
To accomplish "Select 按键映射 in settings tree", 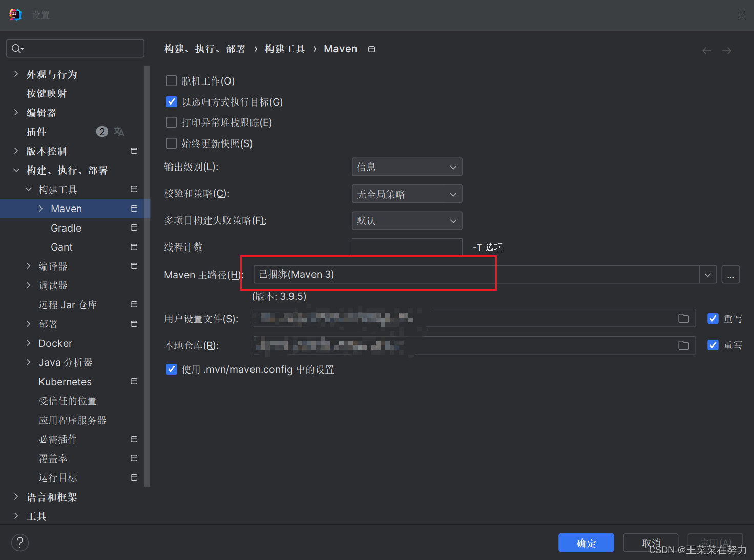I will tap(47, 93).
